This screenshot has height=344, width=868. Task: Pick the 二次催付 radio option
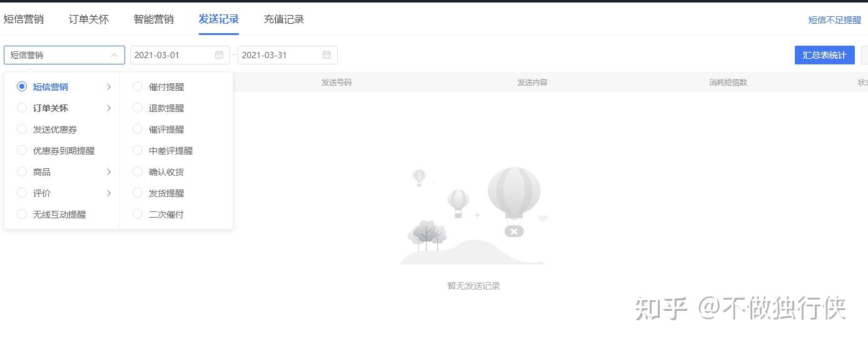coord(138,215)
